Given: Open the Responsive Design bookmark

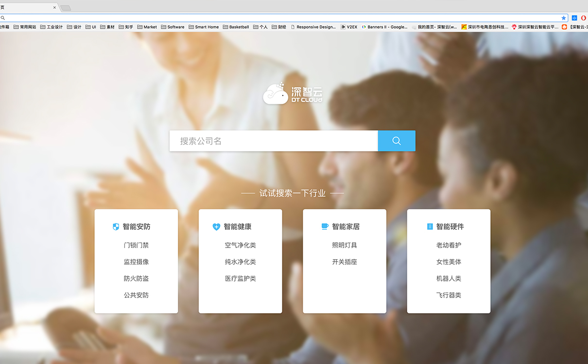Looking at the screenshot, I should 313,27.
